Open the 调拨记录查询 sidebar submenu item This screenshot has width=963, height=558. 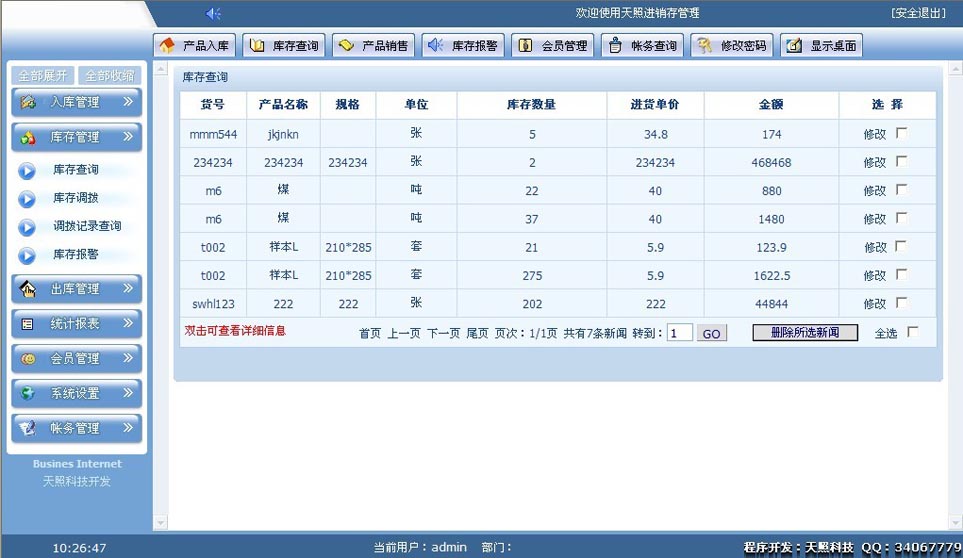coord(87,226)
